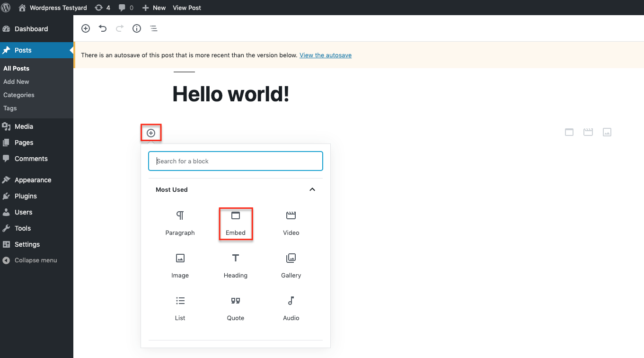The width and height of the screenshot is (644, 358).
Task: Open the content structure info icon
Action: [137, 28]
